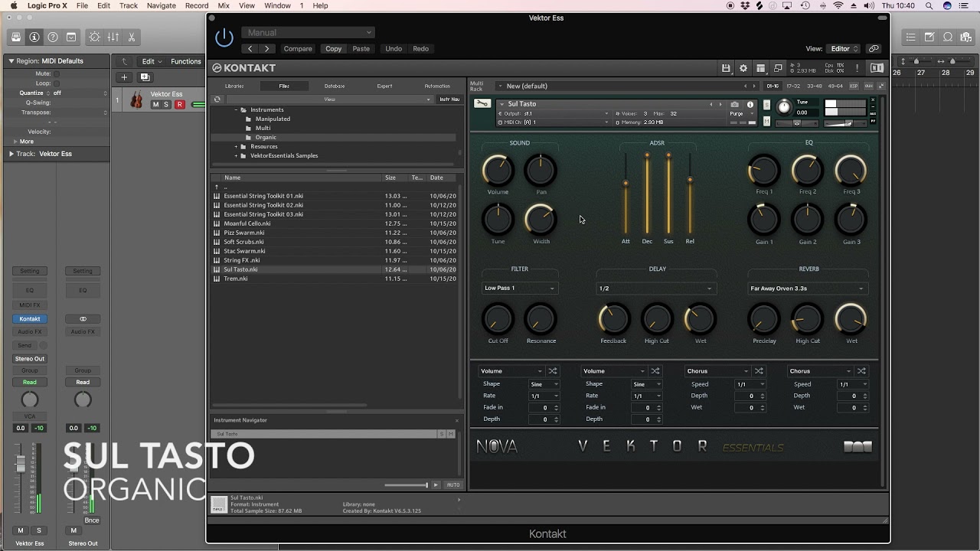This screenshot has width=980, height=551.
Task: Adjust the Sound Volume knob
Action: coord(498,170)
